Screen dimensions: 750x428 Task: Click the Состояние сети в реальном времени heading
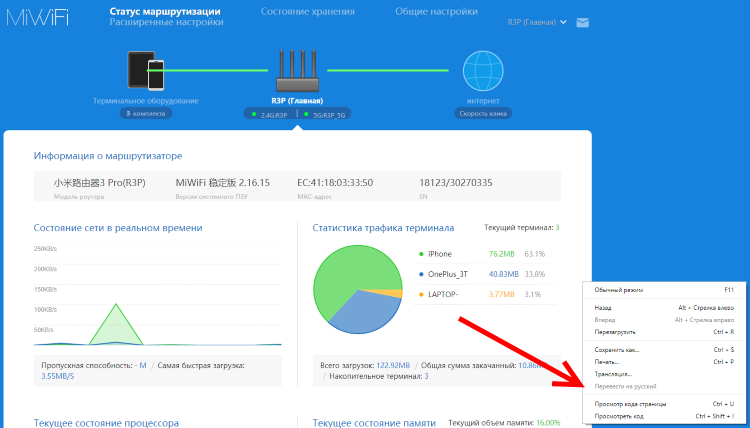(118, 228)
